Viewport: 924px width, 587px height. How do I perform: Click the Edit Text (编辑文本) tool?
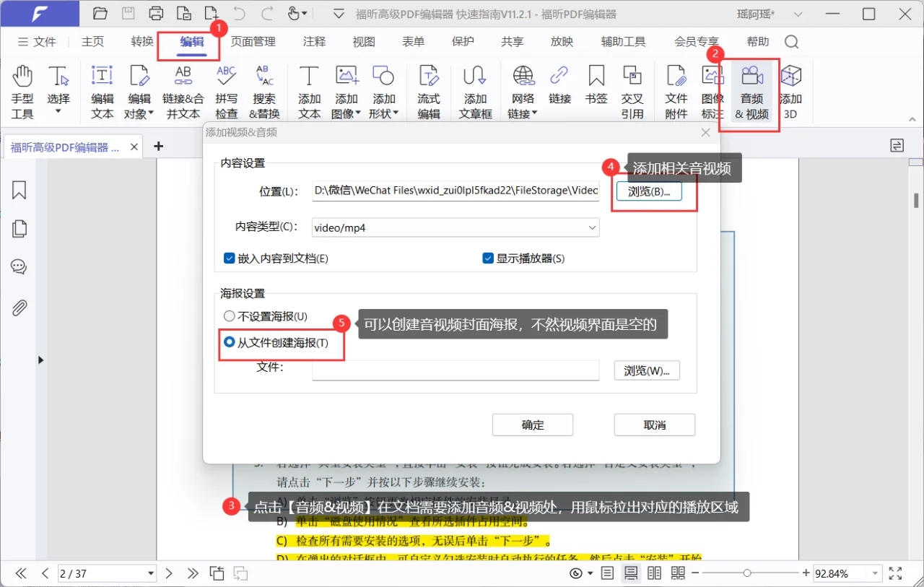coord(103,92)
